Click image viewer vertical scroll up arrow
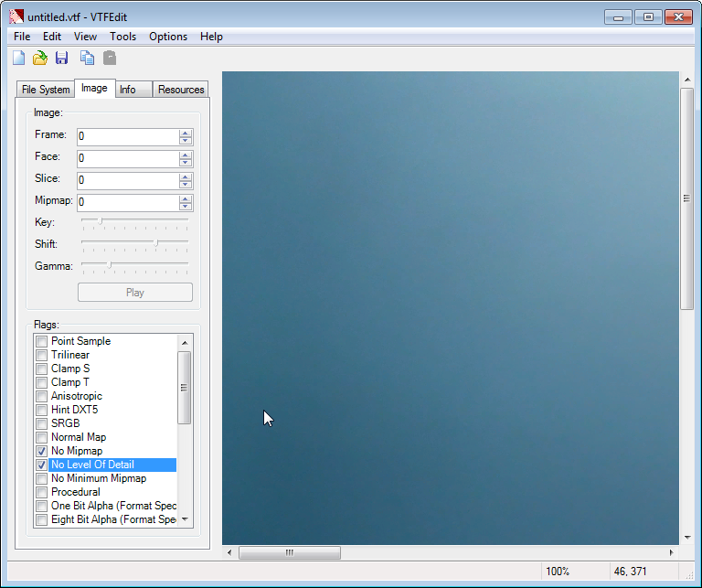This screenshot has height=588, width=702. (686, 80)
